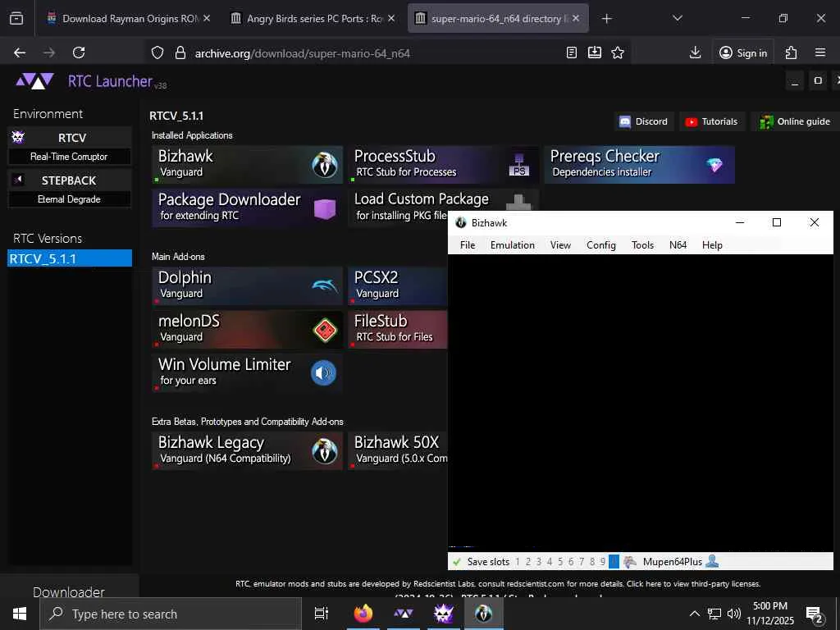Select save slot 2 in Bizhawk
This screenshot has height=630, width=840.
528,561
